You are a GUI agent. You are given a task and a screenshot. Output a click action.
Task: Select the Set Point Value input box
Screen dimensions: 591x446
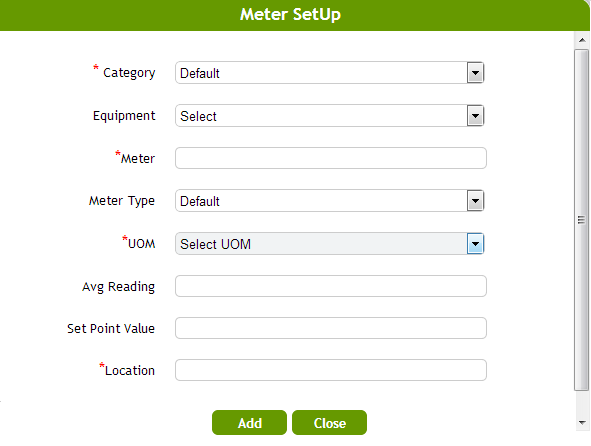tap(331, 328)
